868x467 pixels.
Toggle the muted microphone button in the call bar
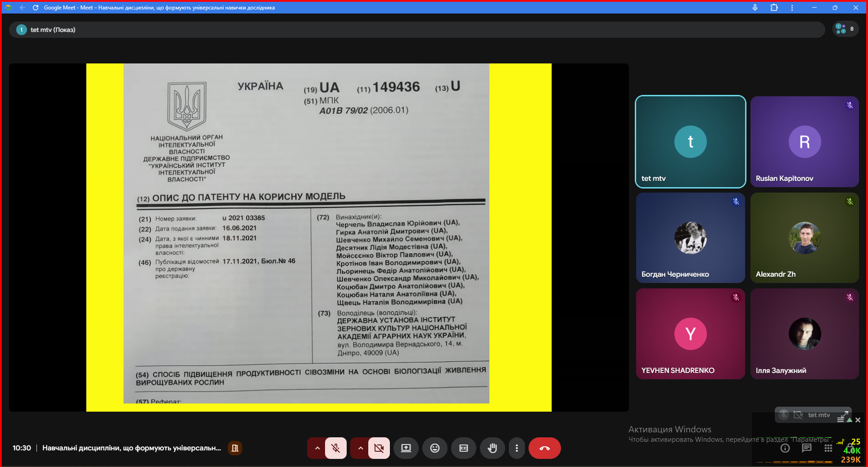(x=336, y=448)
